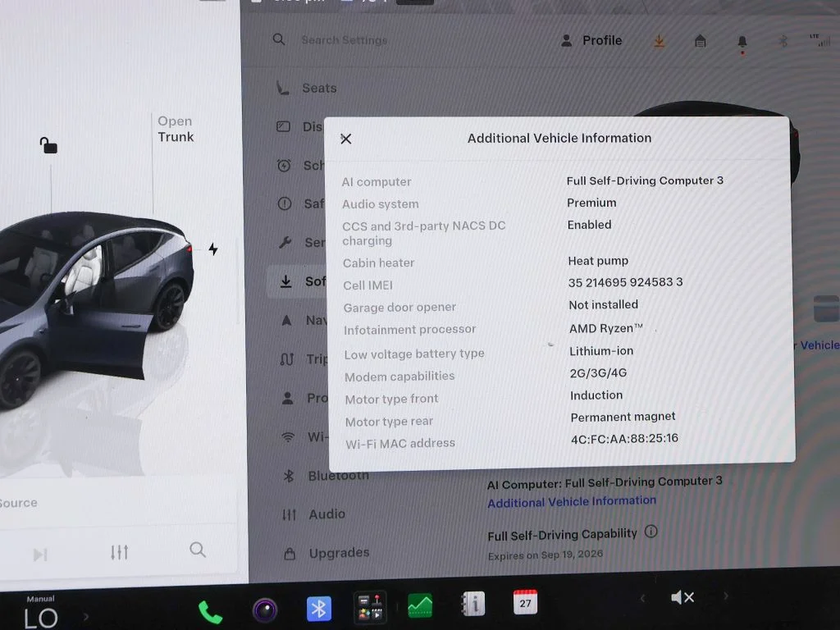840x630 pixels.
Task: Tap the Manual LO climate temperature
Action: click(x=41, y=614)
